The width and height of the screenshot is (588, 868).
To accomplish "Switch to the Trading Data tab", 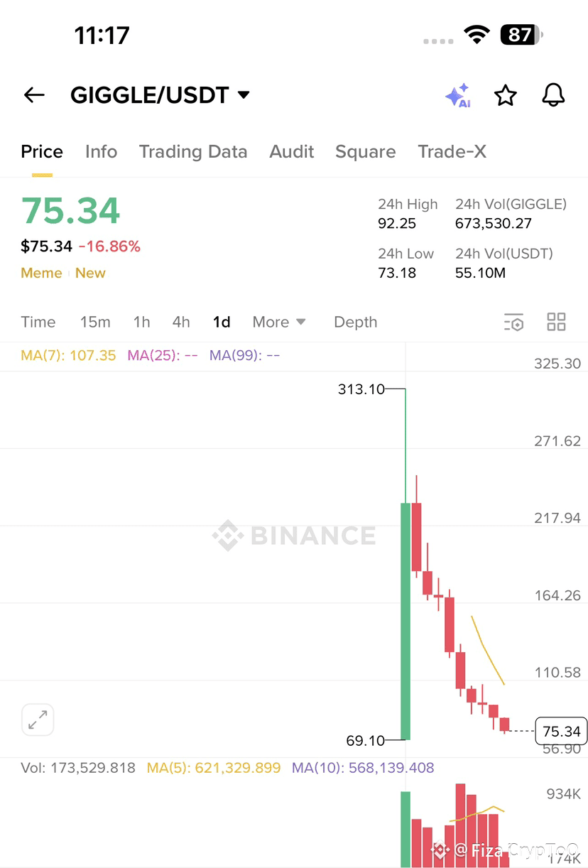I will click(193, 151).
